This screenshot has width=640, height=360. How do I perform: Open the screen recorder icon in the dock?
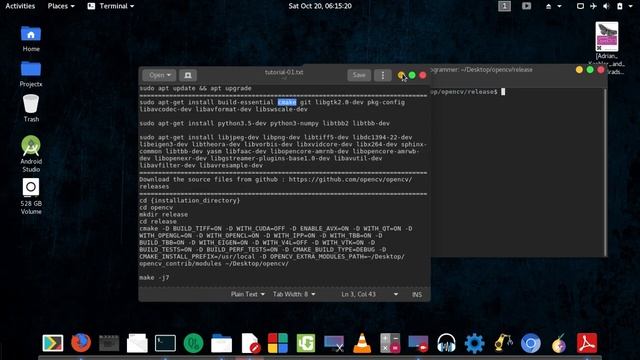(x=418, y=343)
